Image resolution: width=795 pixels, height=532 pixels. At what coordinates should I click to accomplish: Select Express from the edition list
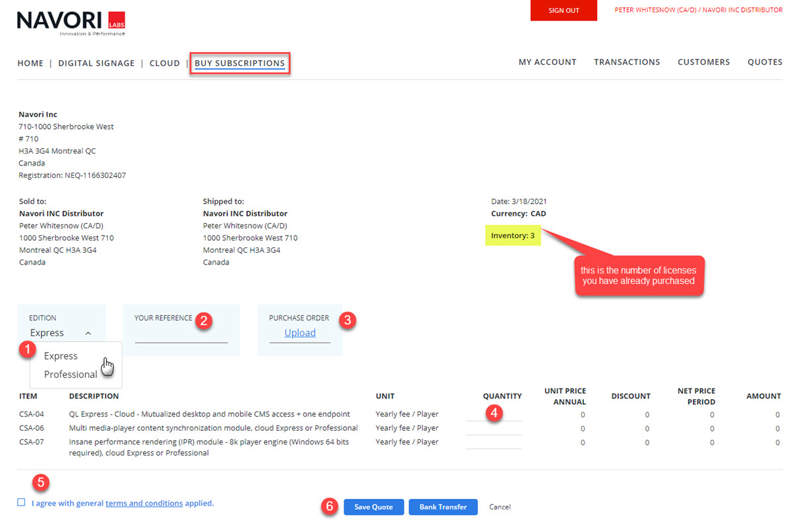[61, 356]
